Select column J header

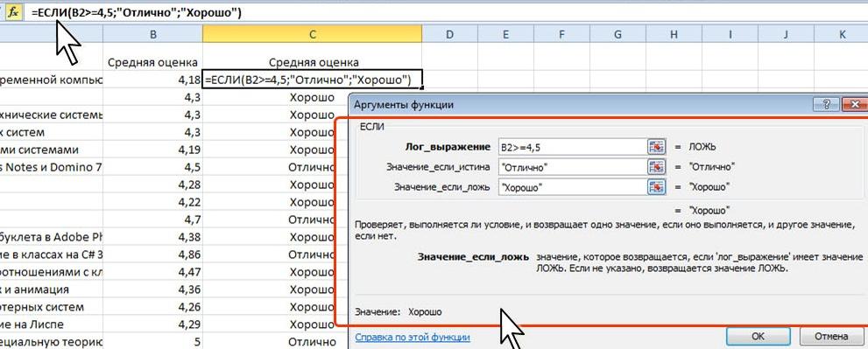(x=786, y=34)
